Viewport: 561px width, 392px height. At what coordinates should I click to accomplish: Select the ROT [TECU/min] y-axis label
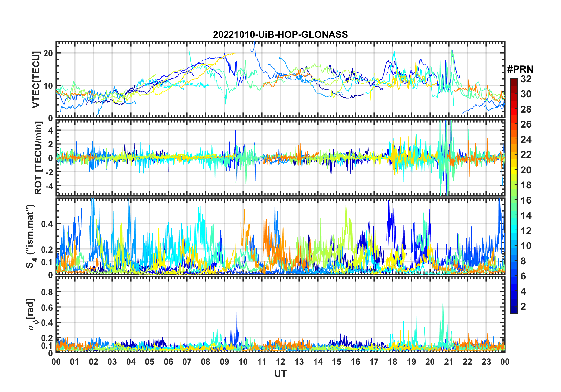(x=38, y=158)
